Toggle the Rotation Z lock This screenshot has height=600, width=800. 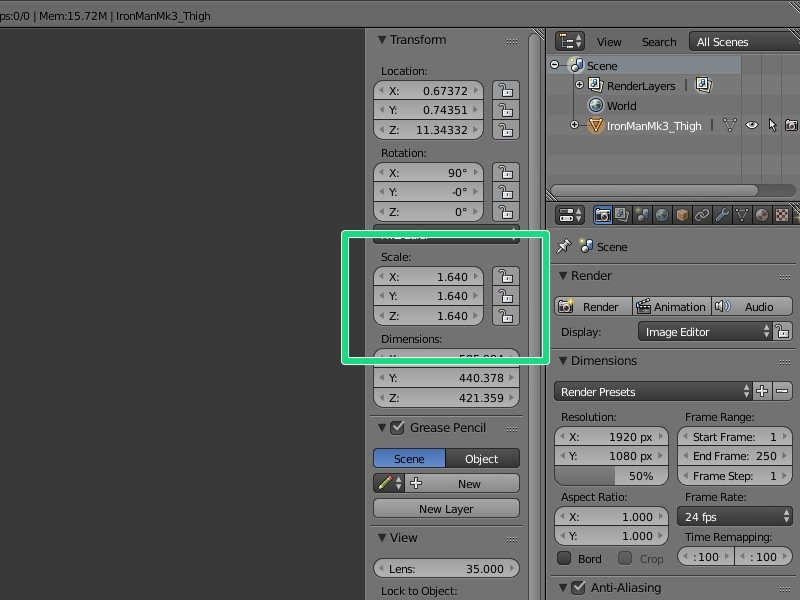506,211
